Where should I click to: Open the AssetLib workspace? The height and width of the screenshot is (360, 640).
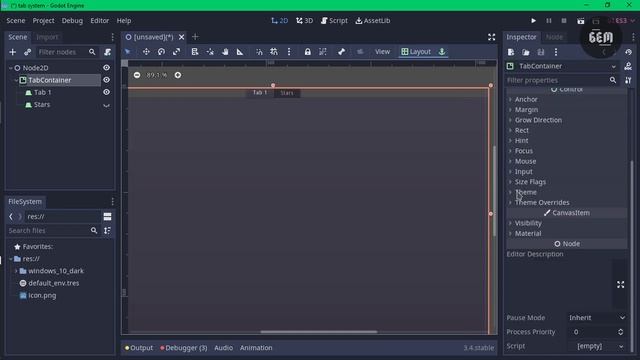click(373, 20)
